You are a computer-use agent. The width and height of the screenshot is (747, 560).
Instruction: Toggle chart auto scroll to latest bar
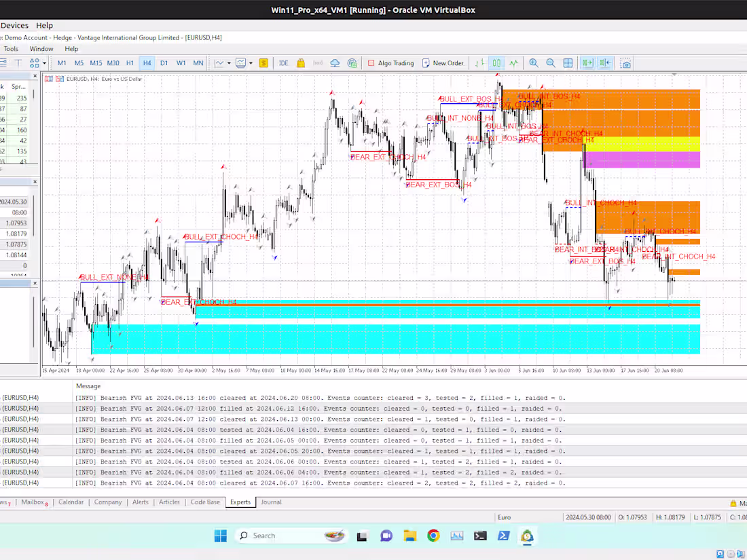click(588, 62)
